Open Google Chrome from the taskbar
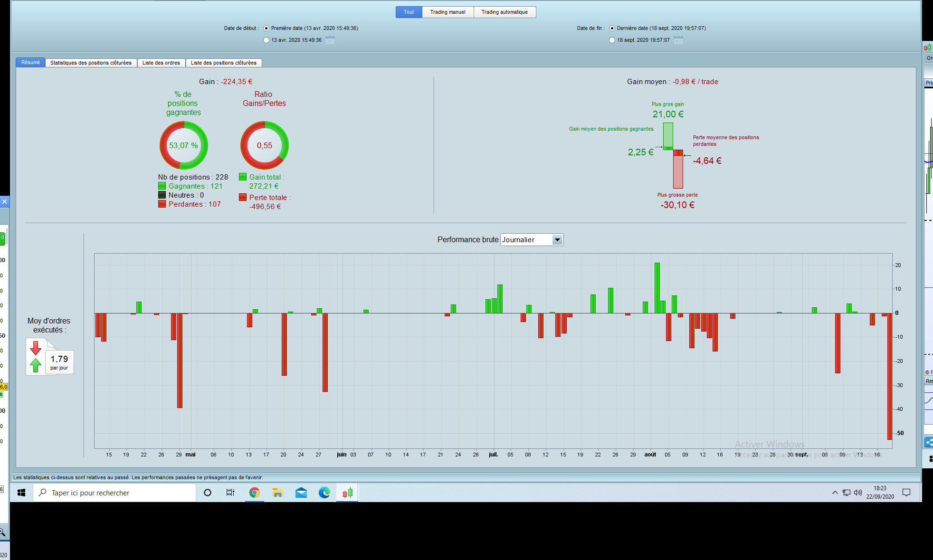933x560 pixels. [x=255, y=493]
